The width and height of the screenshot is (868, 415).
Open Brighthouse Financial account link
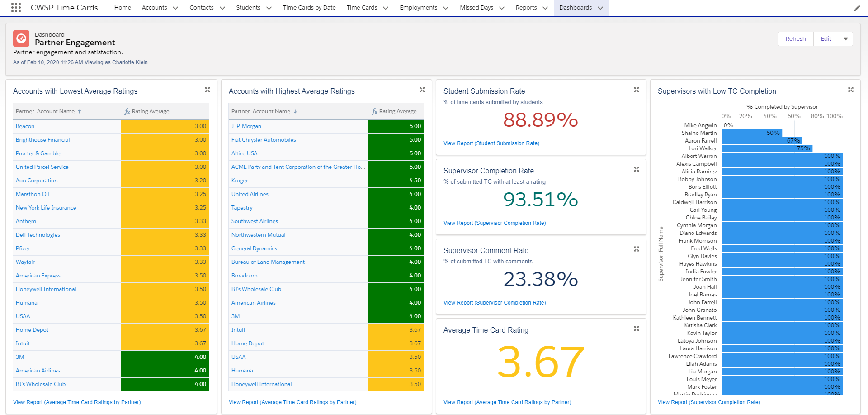point(42,140)
